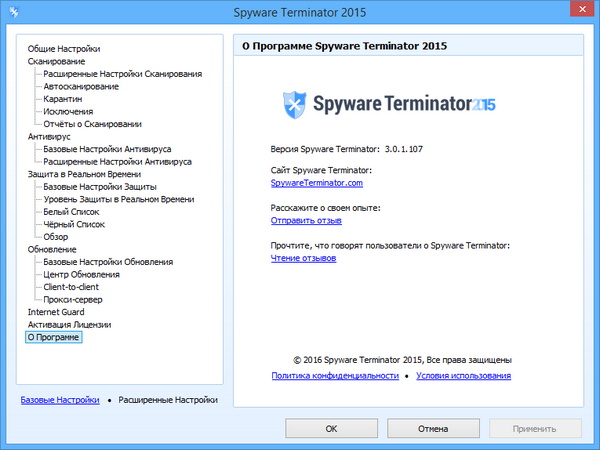Open the Белый Список item
This screenshot has width=600, height=450.
click(71, 212)
